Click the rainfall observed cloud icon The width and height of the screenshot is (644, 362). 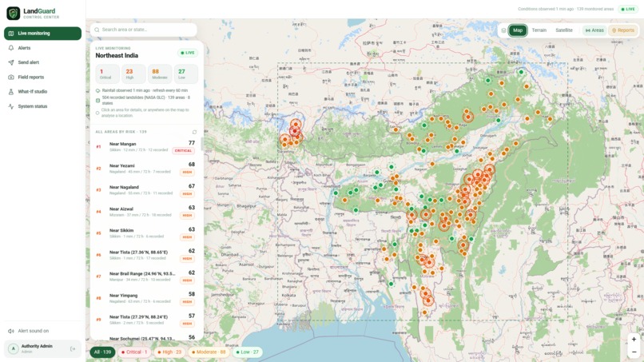click(97, 91)
